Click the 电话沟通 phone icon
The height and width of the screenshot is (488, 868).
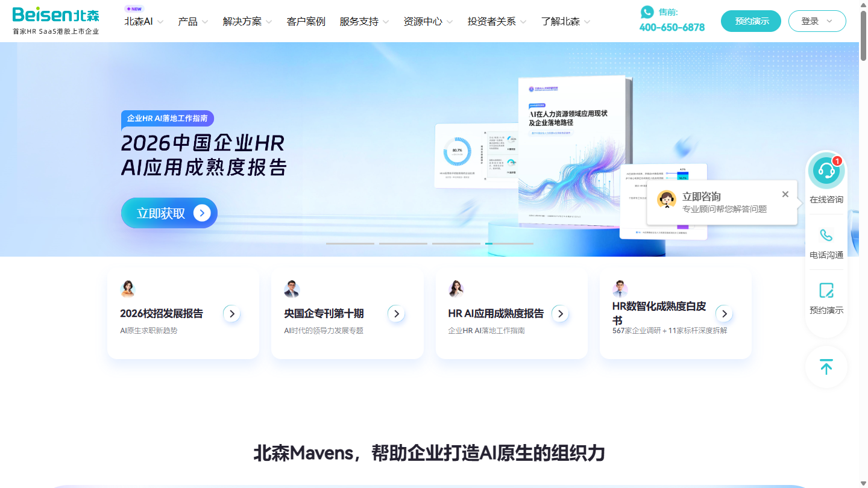[x=826, y=235]
